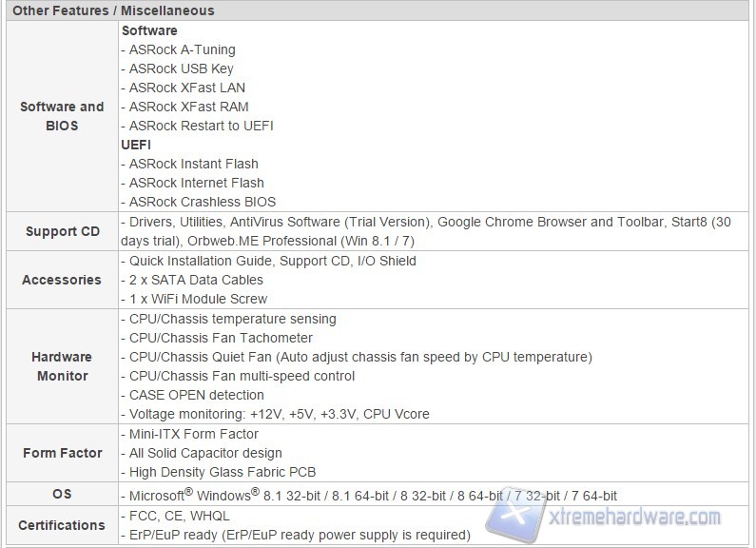This screenshot has height=548, width=756.
Task: Click the ASRock Instant Flash entry
Action: [190, 164]
